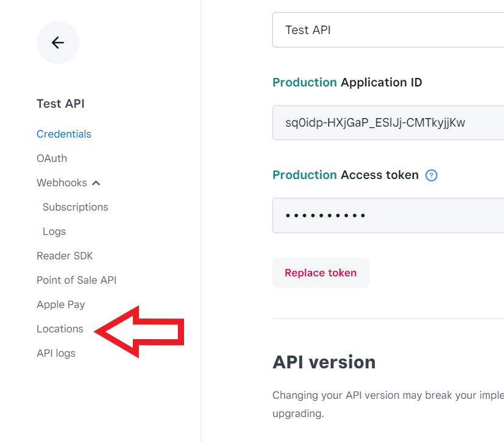504x442 pixels.
Task: Open the Credentials page
Action: (64, 134)
